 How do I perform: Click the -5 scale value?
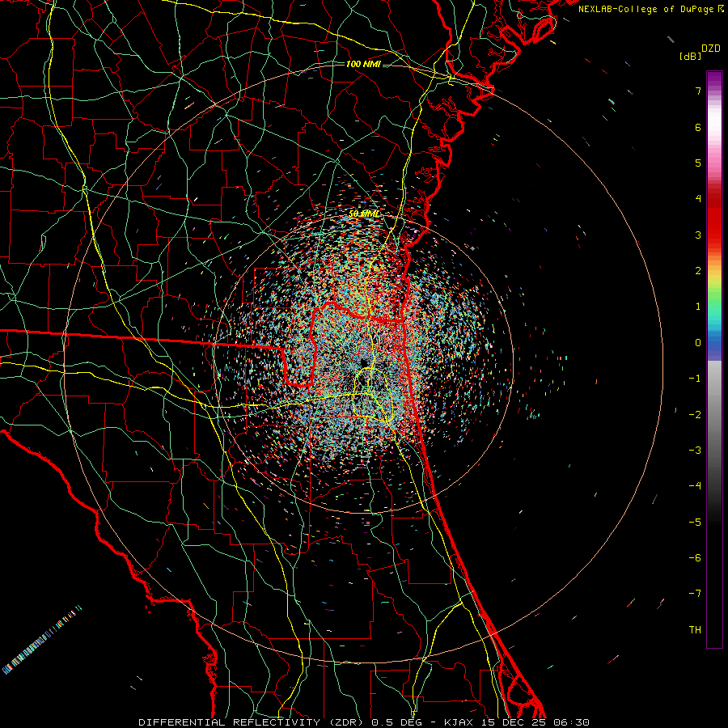tap(695, 522)
